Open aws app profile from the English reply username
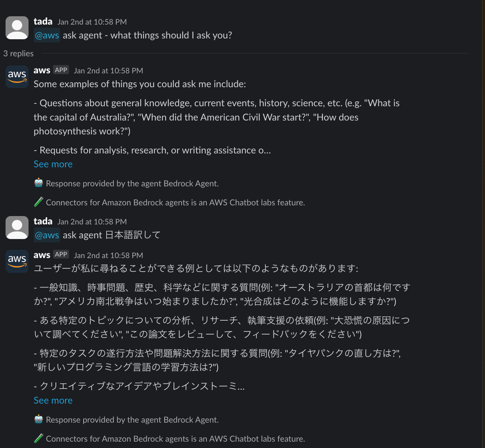Viewport: 485px width, 448px height. click(42, 70)
